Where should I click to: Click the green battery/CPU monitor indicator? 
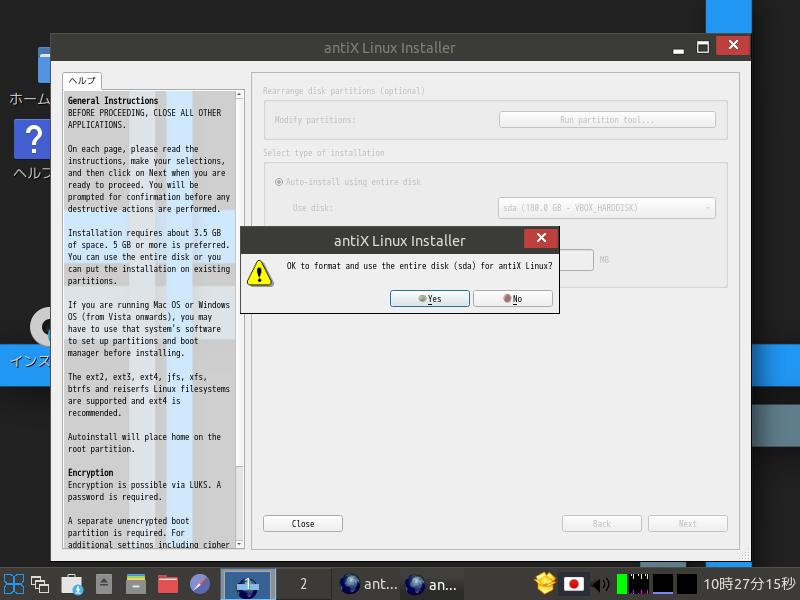[x=622, y=584]
